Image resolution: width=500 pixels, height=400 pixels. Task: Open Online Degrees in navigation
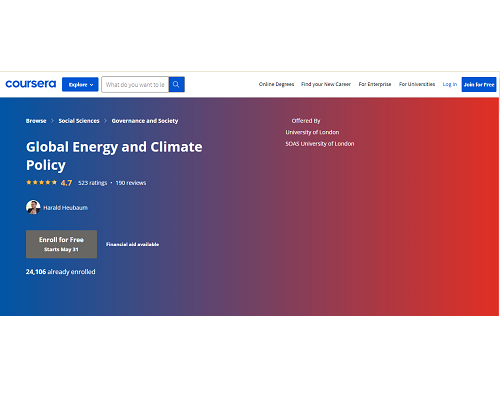click(x=276, y=84)
